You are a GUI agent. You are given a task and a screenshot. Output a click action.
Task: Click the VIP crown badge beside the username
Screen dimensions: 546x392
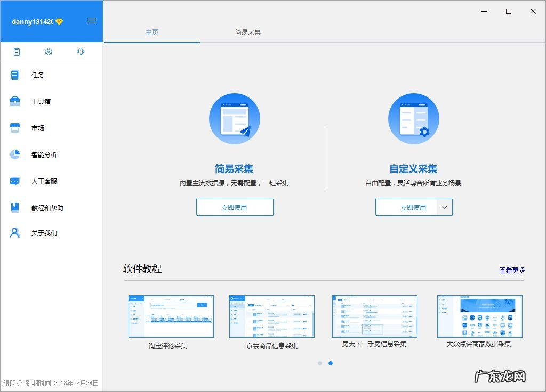tap(59, 22)
